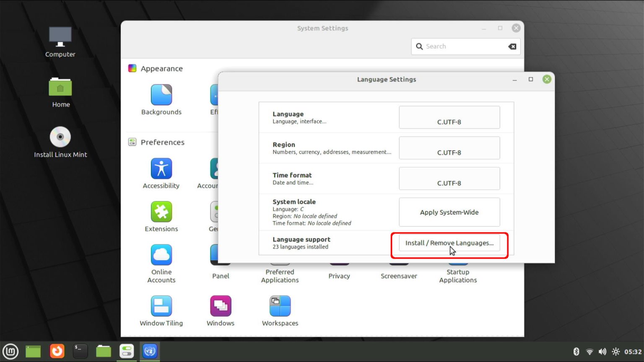Apply locale settings System-Wide
Screen dimensions: 644x362
(x=449, y=212)
